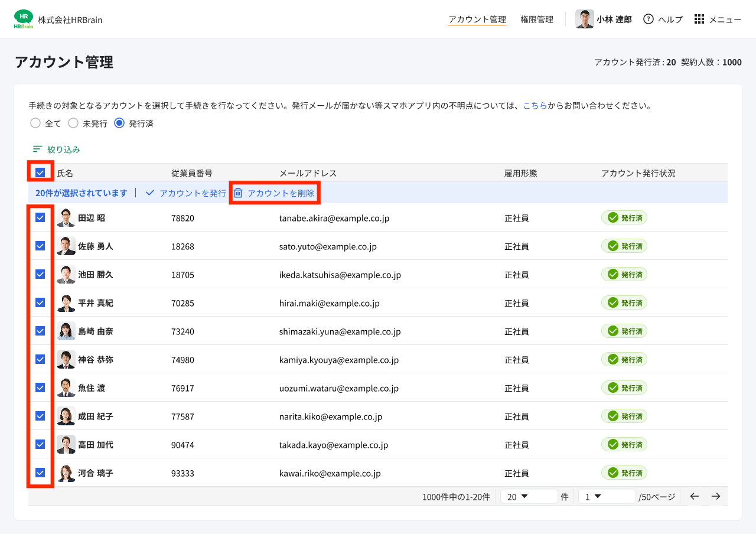756x534 pixels.
Task: Open the menu grid icon at top right
Action: pyautogui.click(x=699, y=19)
